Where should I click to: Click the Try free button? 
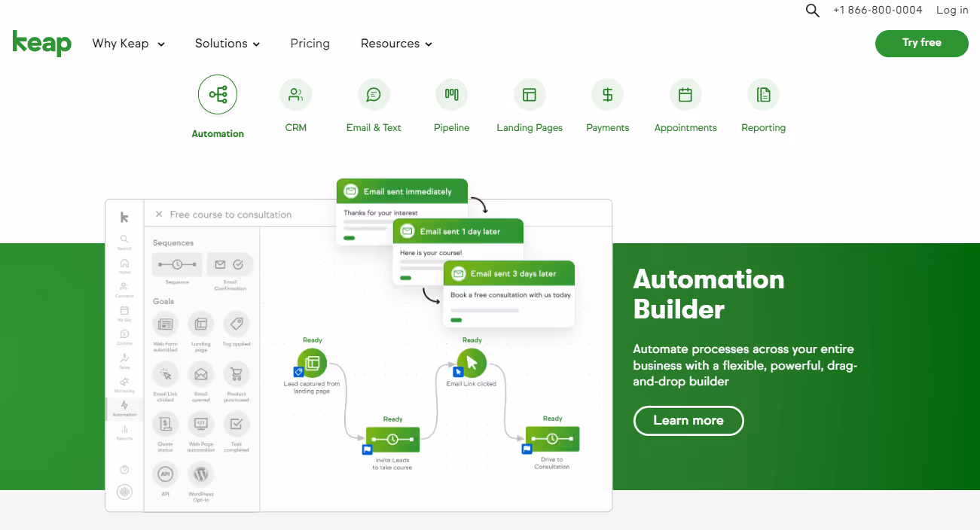pyautogui.click(x=921, y=43)
